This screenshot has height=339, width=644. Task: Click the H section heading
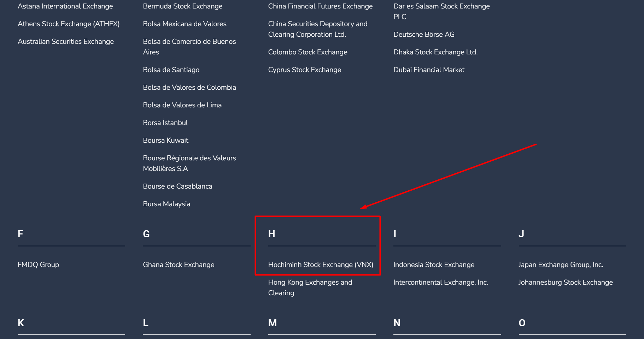click(x=271, y=234)
